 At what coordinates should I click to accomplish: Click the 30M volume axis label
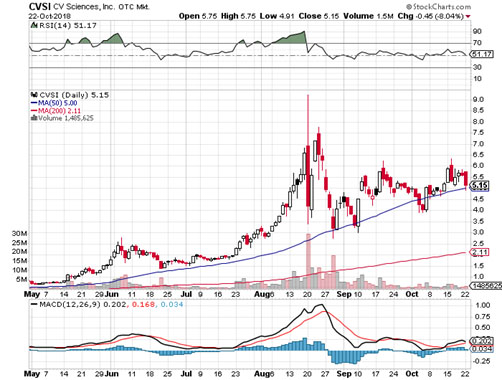pos(19,233)
